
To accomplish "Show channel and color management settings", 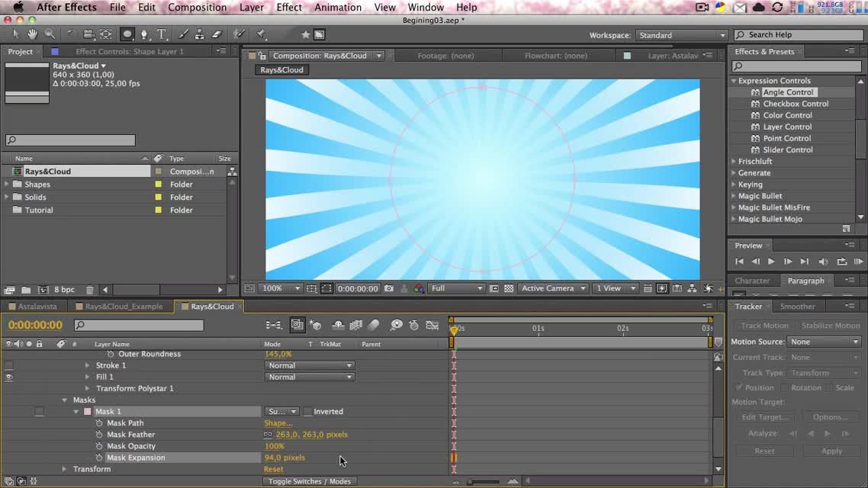I will tap(419, 288).
